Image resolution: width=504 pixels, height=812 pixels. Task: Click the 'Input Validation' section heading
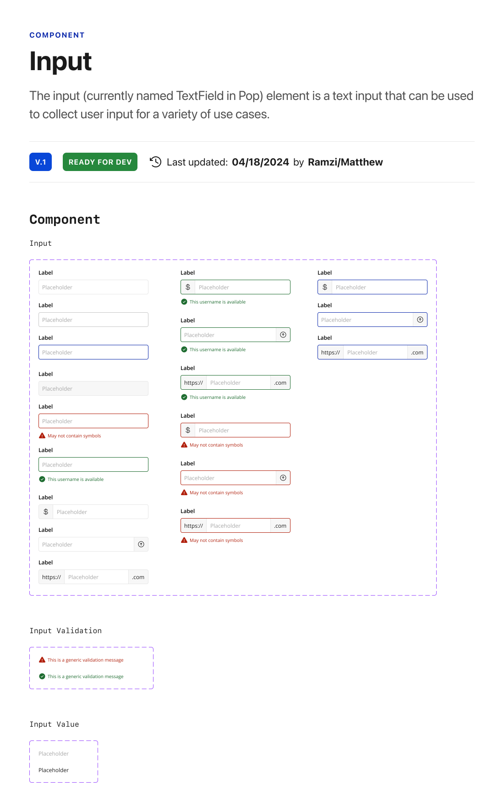pyautogui.click(x=66, y=630)
